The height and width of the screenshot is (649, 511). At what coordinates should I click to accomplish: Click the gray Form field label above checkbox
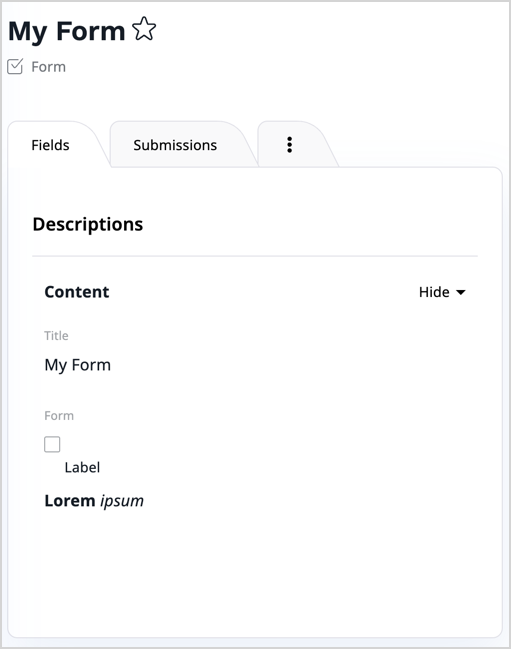coord(59,416)
